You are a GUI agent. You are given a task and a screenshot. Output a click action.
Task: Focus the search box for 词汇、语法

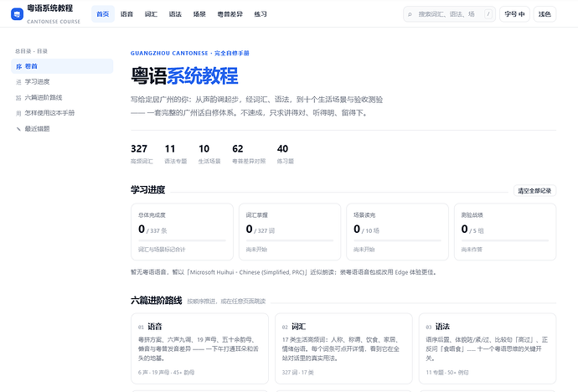(x=449, y=14)
